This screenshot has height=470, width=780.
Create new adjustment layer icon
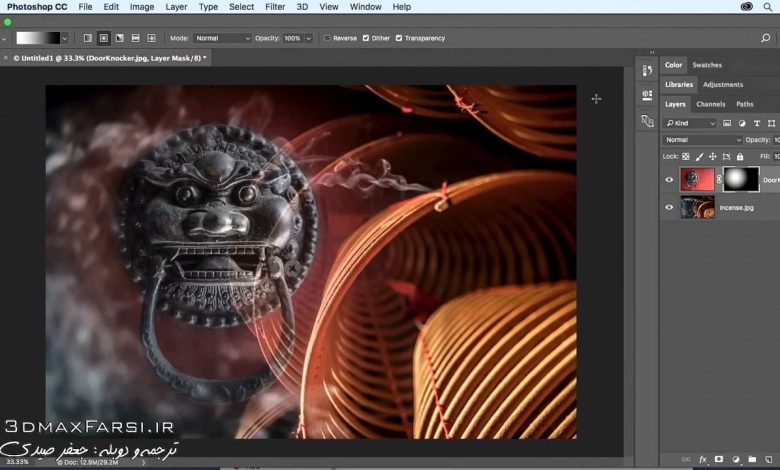click(x=734, y=458)
